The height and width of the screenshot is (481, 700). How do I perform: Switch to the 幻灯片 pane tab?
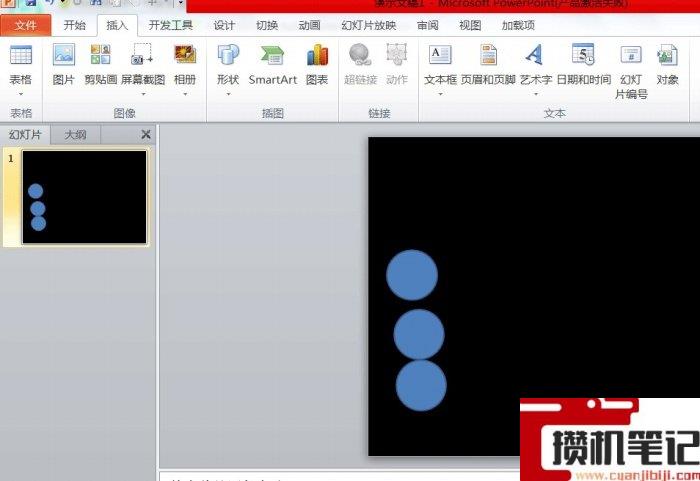pyautogui.click(x=25, y=134)
